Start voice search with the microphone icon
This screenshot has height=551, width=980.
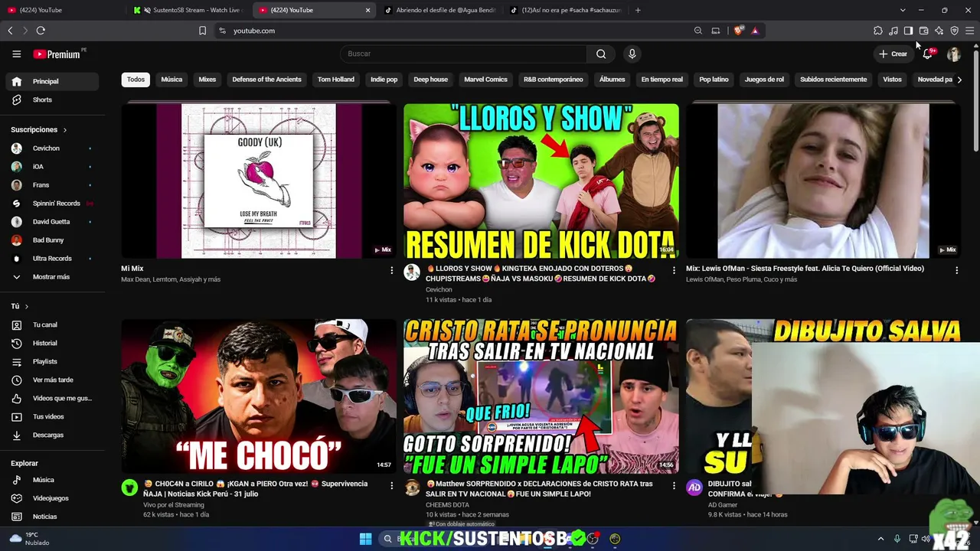[x=632, y=54]
